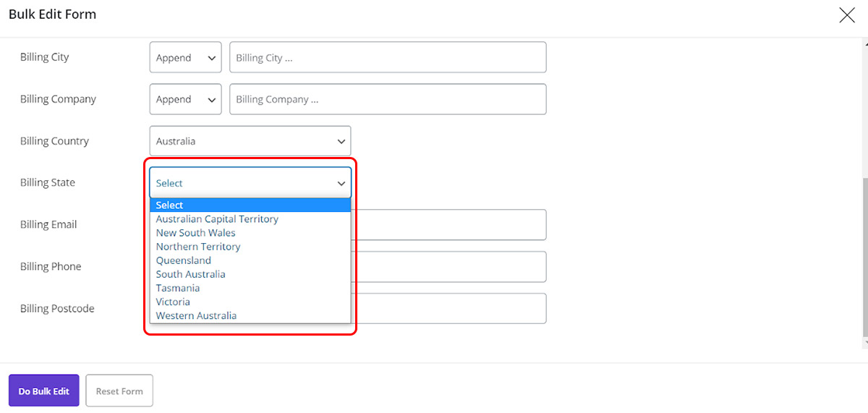
Task: Select Queensland from state list
Action: pyautogui.click(x=184, y=260)
